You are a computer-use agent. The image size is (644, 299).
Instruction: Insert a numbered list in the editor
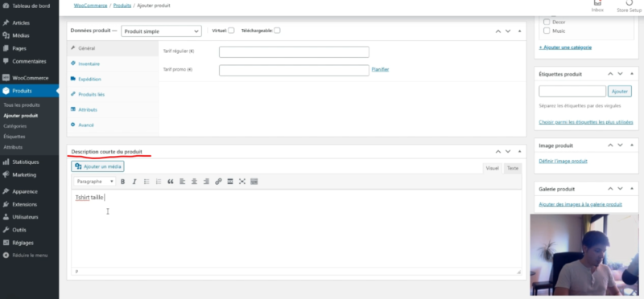pyautogui.click(x=158, y=182)
